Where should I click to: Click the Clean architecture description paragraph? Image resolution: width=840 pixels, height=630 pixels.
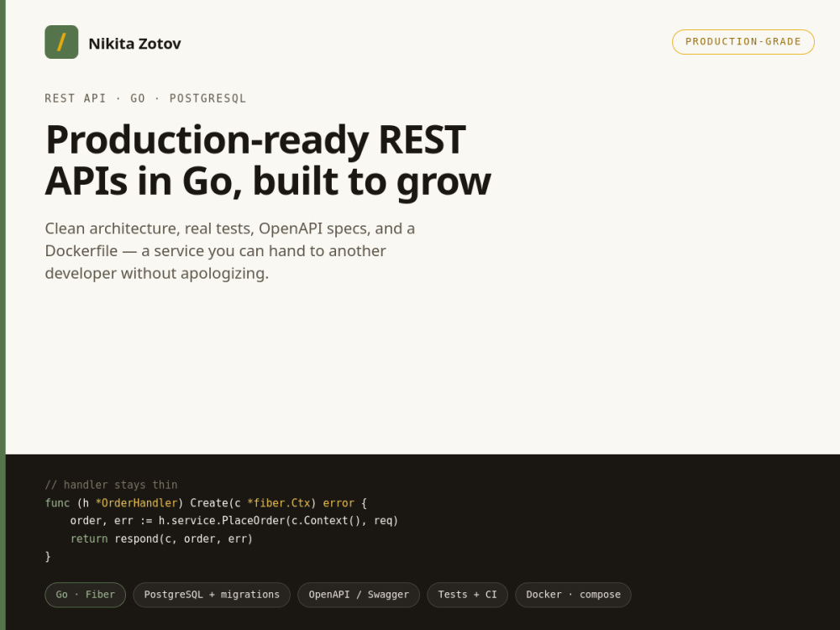coord(230,250)
